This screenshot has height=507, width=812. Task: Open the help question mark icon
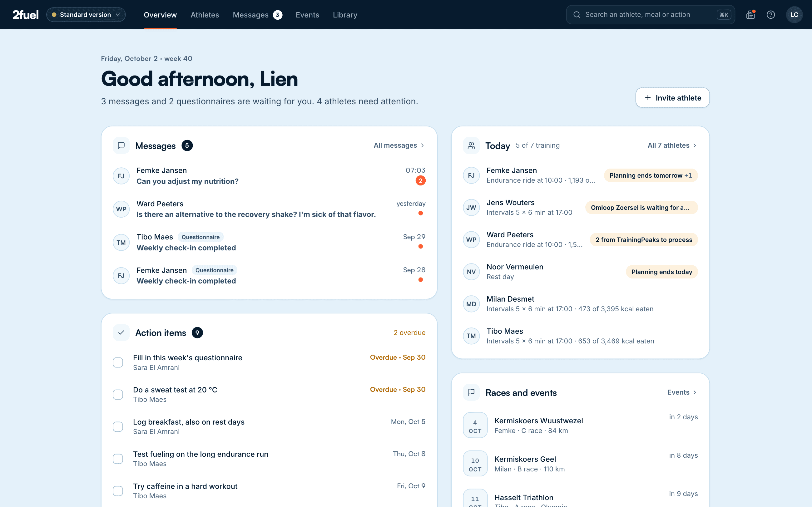pos(771,15)
